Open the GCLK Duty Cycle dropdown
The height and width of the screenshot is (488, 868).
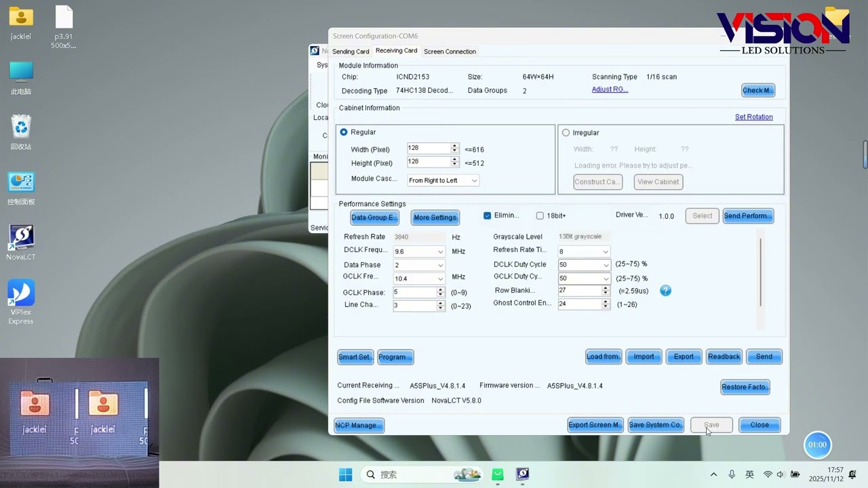pos(584,278)
